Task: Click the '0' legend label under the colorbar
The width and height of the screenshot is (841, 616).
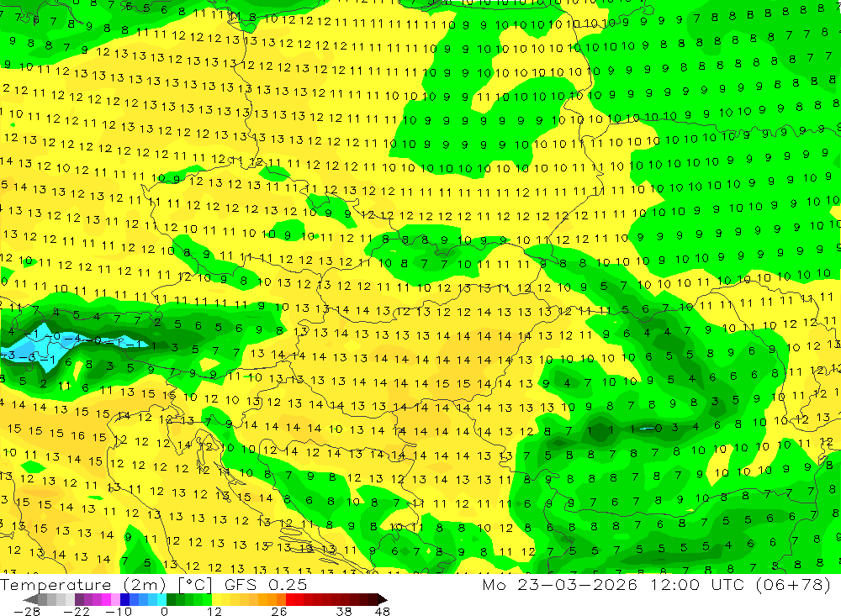Action: tap(164, 612)
